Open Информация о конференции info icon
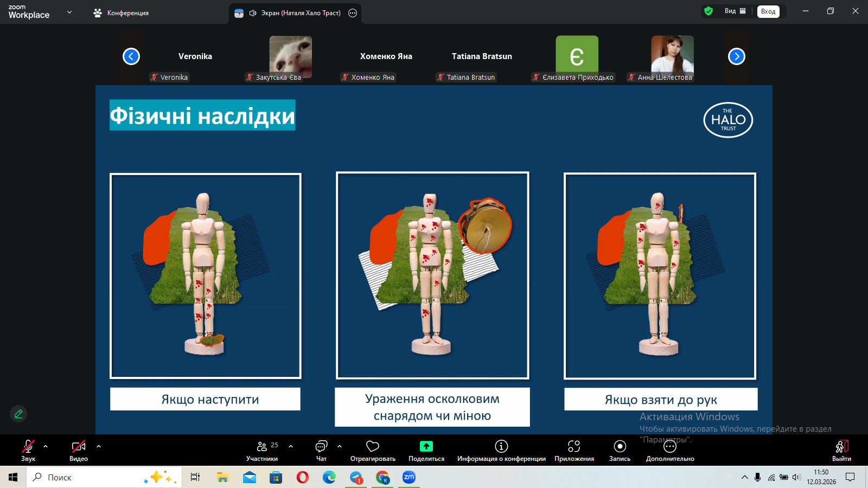Viewport: 868px width, 488px height. [x=501, y=446]
